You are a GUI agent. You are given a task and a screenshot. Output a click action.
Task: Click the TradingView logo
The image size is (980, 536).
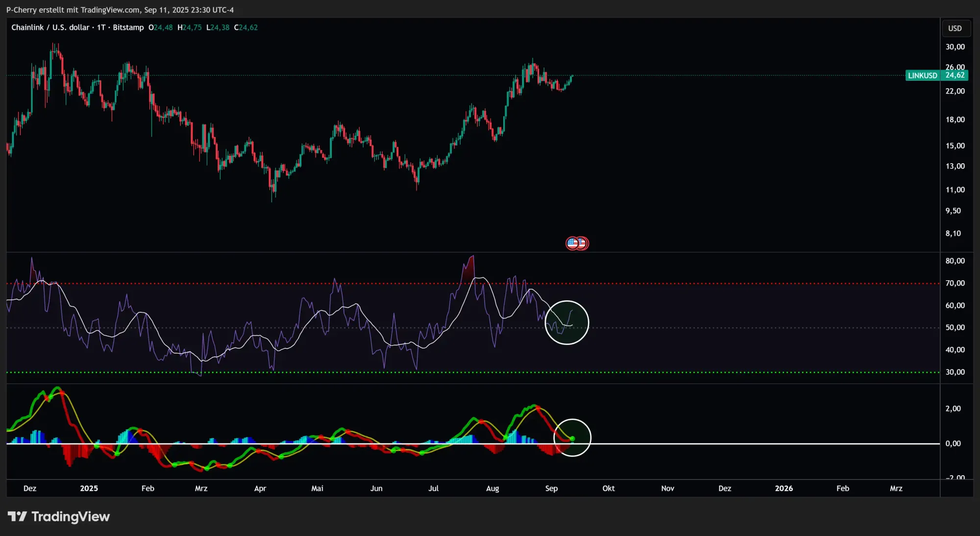(59, 516)
